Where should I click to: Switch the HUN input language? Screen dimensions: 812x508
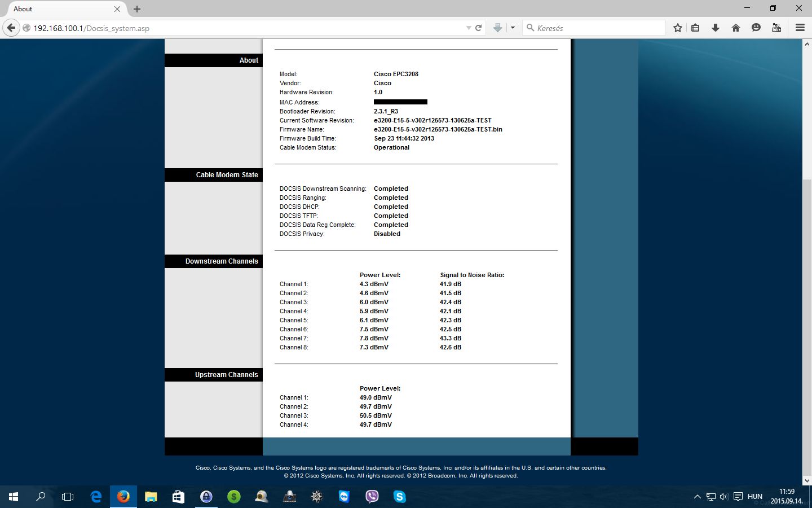[x=754, y=497]
